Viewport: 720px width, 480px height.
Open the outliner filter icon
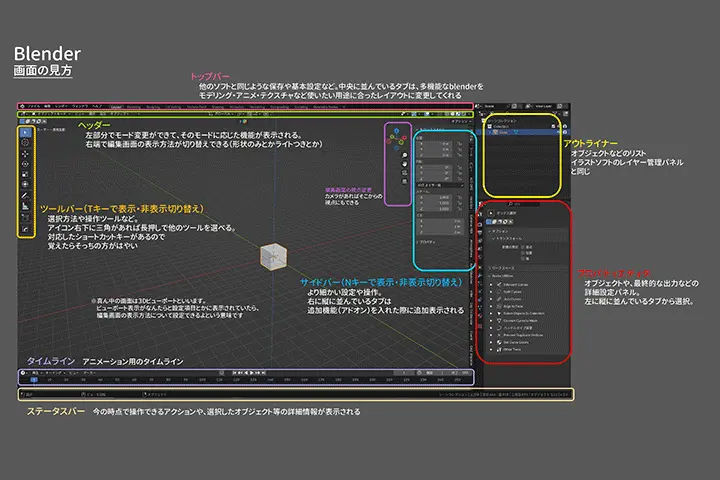point(555,113)
